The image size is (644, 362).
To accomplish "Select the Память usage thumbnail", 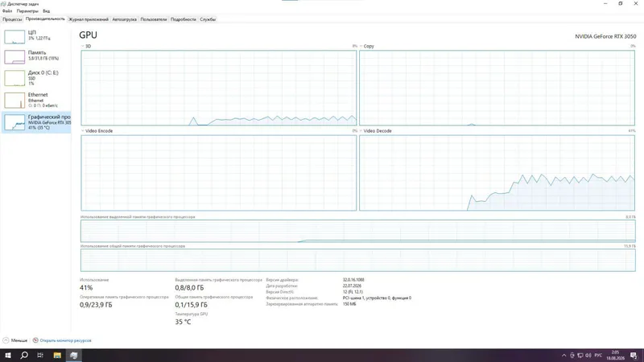I will 14,57.
